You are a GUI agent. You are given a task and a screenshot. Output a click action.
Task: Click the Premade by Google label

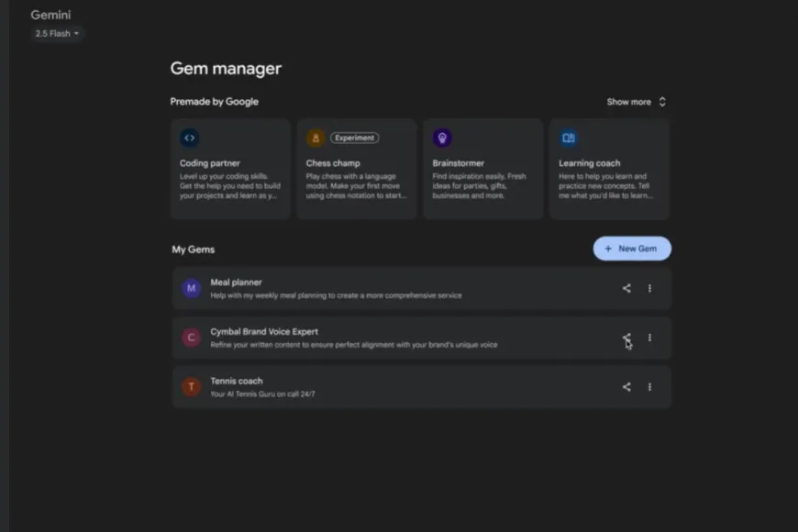[x=215, y=102]
